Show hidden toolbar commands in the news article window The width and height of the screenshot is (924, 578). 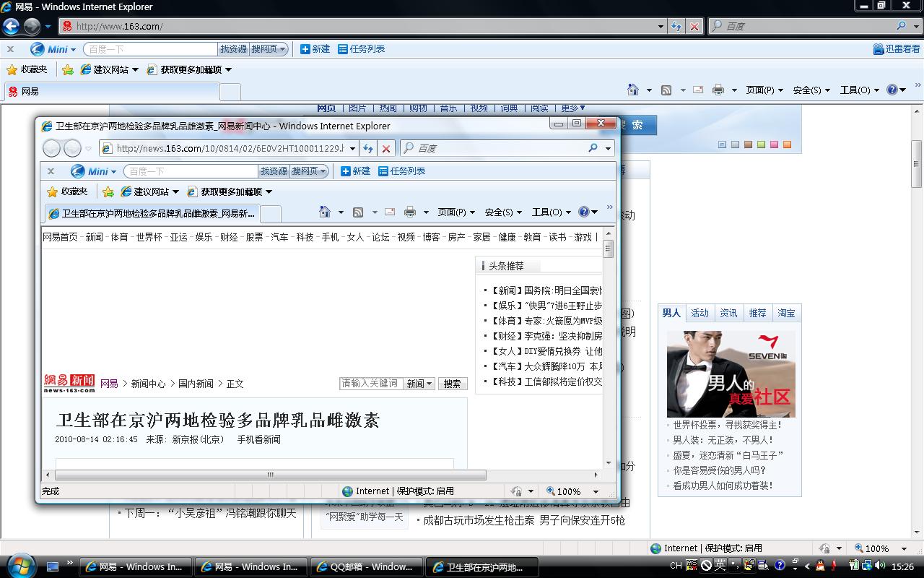click(610, 208)
